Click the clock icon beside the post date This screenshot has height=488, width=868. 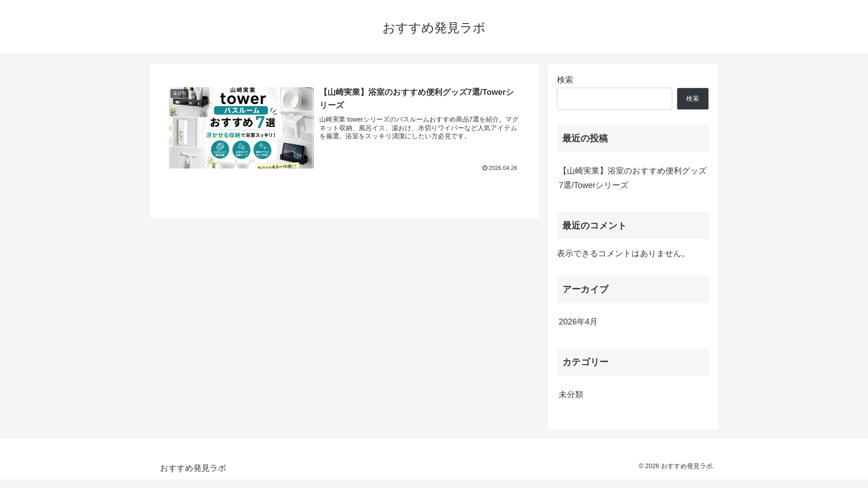[x=485, y=168]
